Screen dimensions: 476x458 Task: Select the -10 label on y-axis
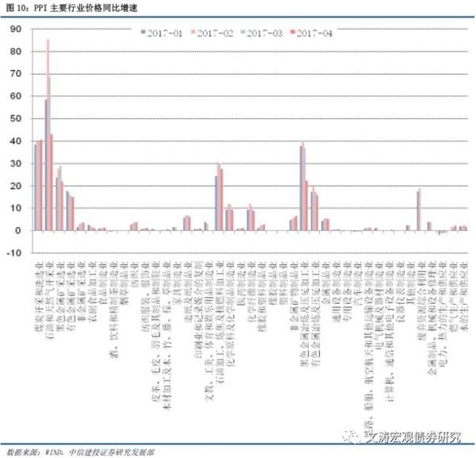point(13,253)
